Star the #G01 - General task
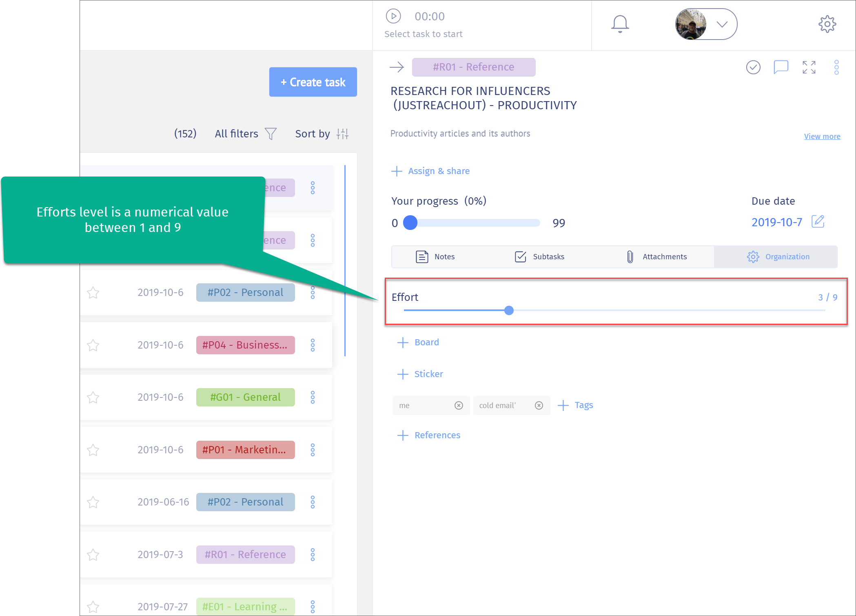The width and height of the screenshot is (856, 616). coord(93,397)
